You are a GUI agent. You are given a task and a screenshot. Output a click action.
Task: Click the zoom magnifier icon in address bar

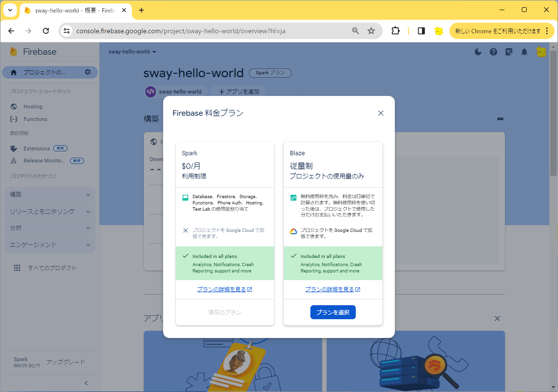click(x=356, y=31)
